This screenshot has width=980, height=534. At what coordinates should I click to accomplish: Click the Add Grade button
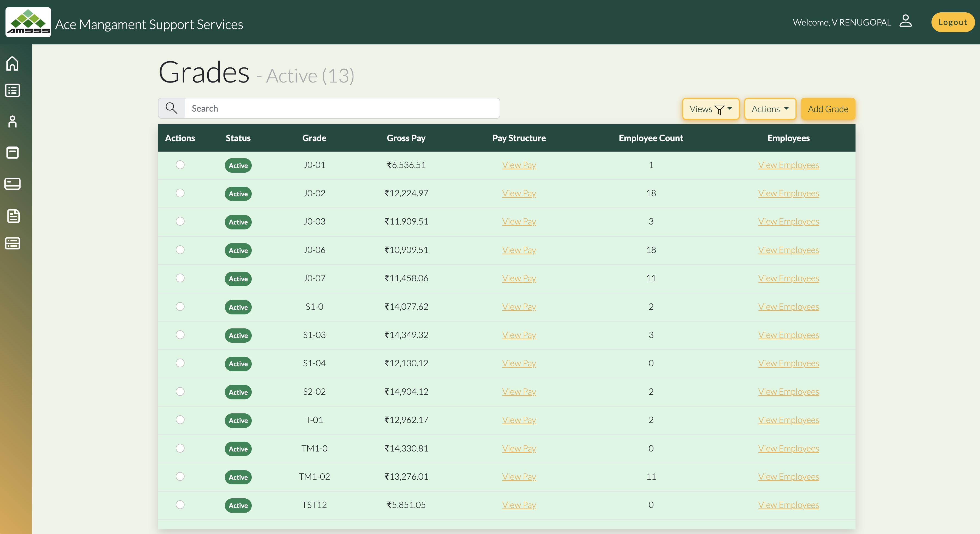click(828, 109)
